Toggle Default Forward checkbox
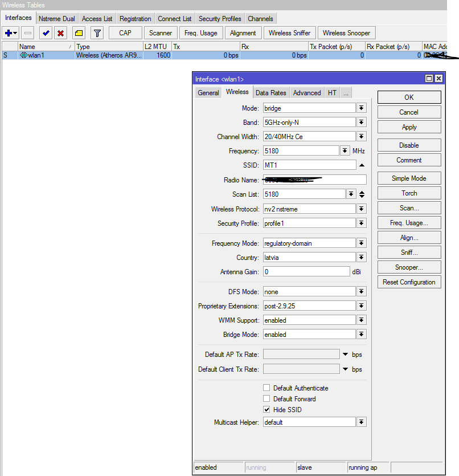The image size is (459, 476). 267,398
